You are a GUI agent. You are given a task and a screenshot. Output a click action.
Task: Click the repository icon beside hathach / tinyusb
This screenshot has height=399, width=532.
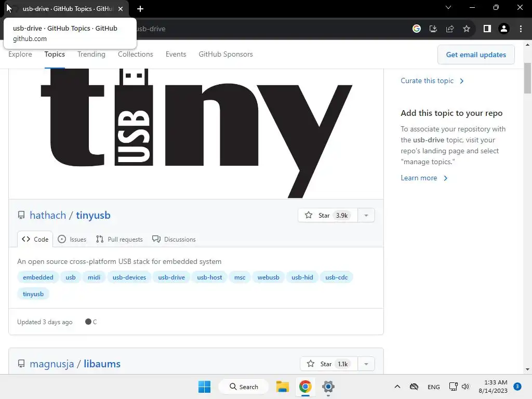21,215
